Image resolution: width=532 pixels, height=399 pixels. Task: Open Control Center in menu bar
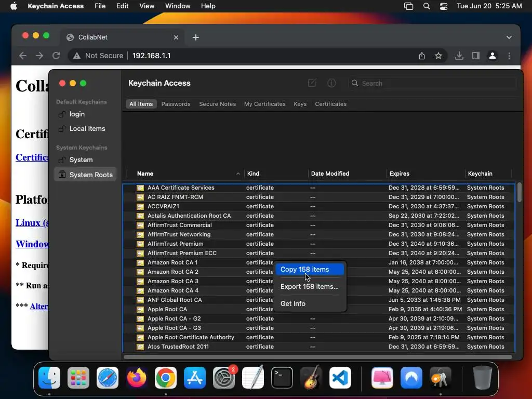(444, 6)
